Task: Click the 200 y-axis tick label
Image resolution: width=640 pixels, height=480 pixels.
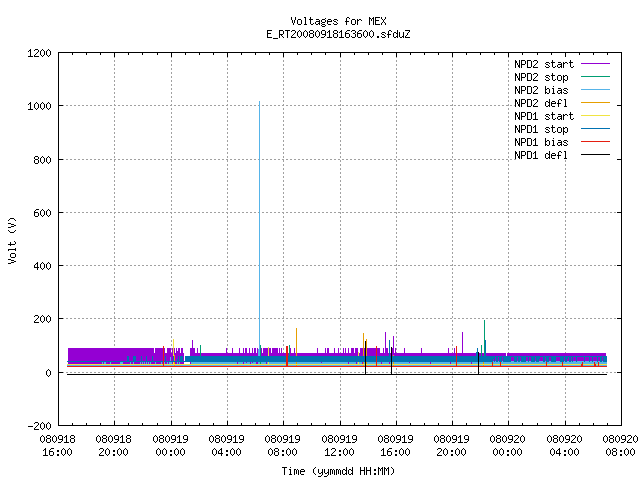Action: pyautogui.click(x=42, y=319)
